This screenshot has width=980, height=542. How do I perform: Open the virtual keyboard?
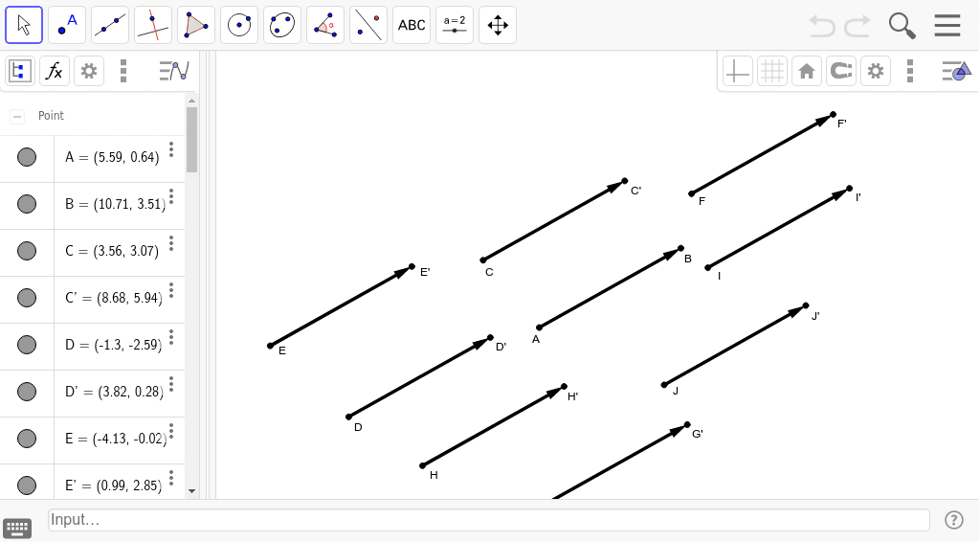click(x=17, y=529)
